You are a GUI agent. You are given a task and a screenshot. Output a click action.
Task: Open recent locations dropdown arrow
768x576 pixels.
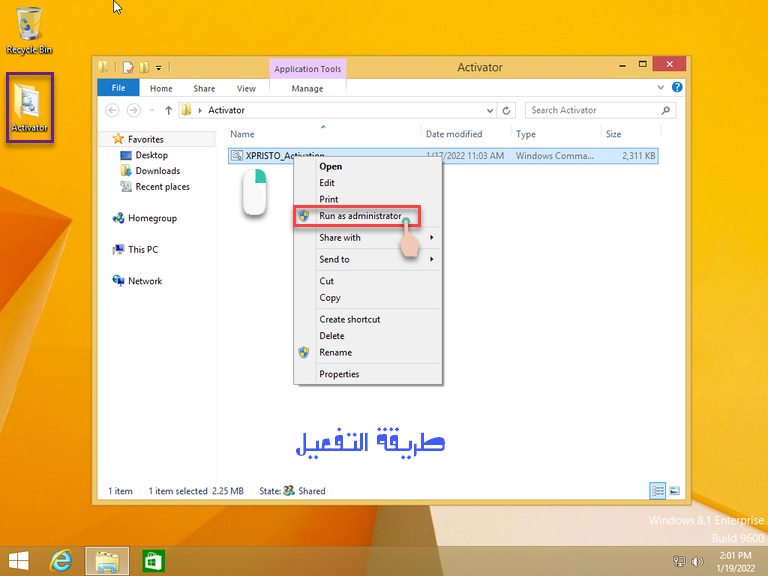coord(152,110)
